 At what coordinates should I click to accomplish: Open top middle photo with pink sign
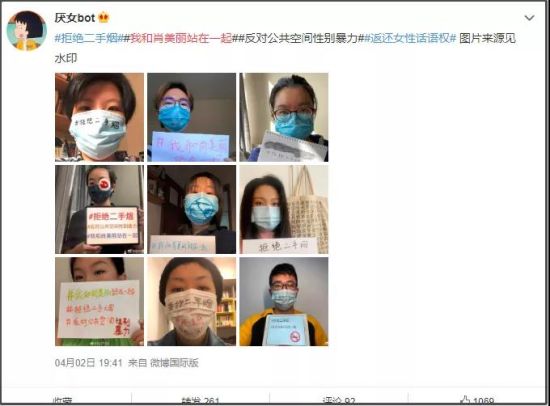[192, 117]
